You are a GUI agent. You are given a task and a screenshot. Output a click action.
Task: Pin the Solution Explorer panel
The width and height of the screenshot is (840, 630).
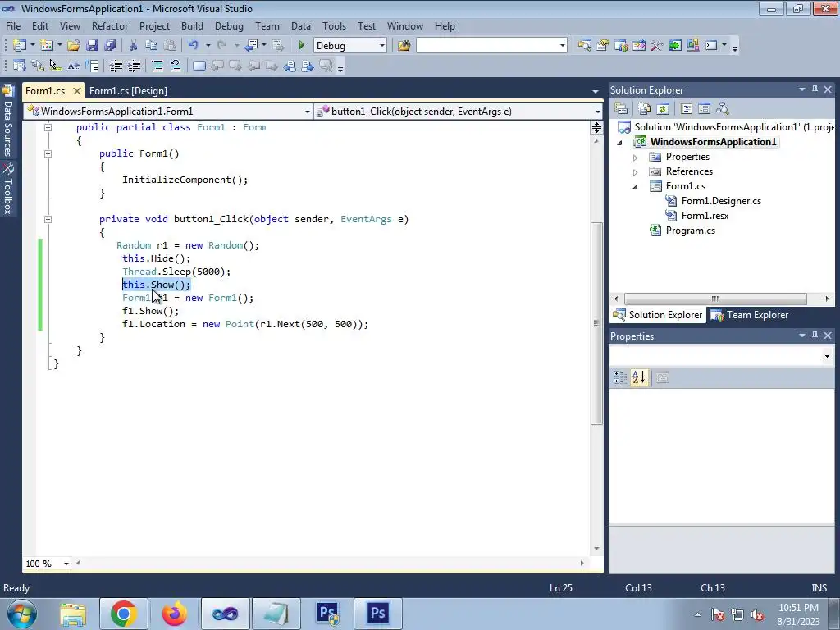(x=815, y=89)
